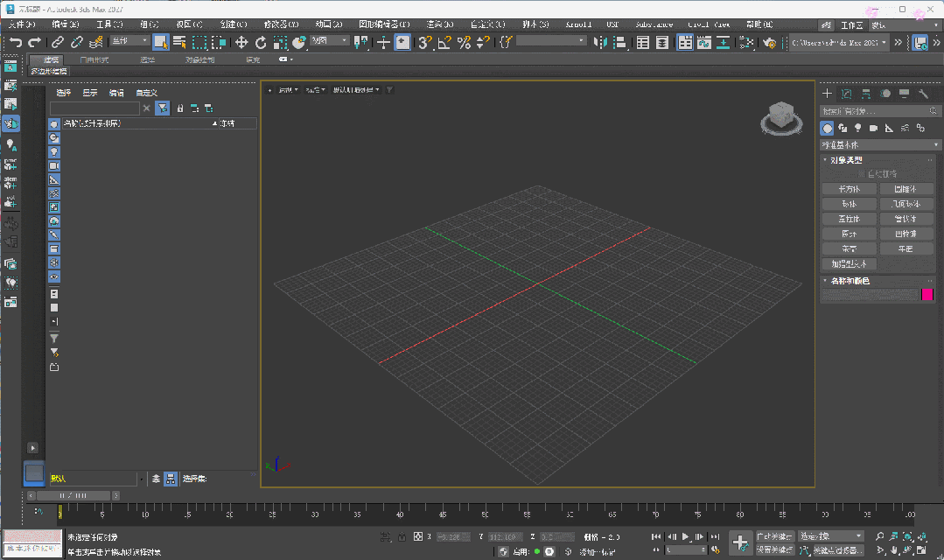944x560 pixels.
Task: Select the Move transform tool
Action: coord(241,42)
